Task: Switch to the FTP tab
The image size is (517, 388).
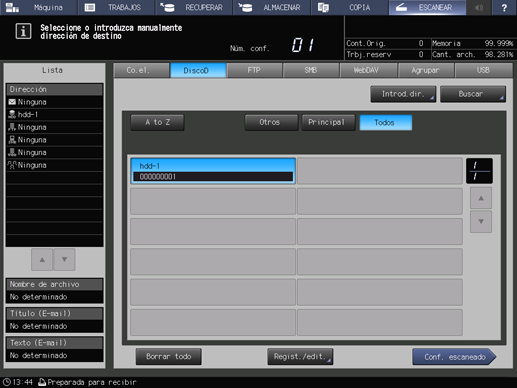Action: (254, 70)
